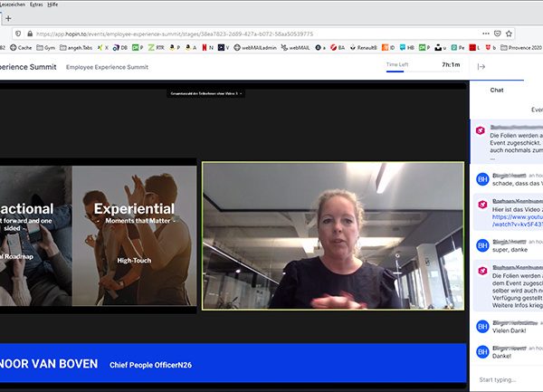
Task: Open the V bookmark
Action: [x=224, y=47]
